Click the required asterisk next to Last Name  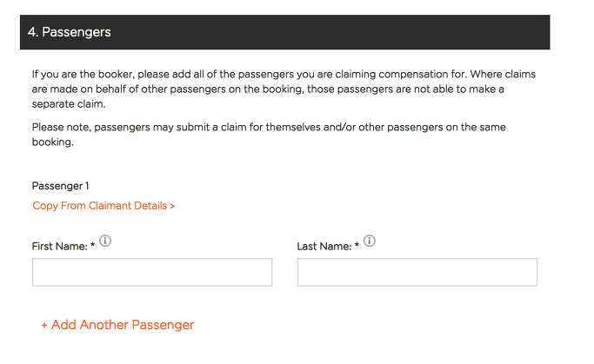click(357, 245)
